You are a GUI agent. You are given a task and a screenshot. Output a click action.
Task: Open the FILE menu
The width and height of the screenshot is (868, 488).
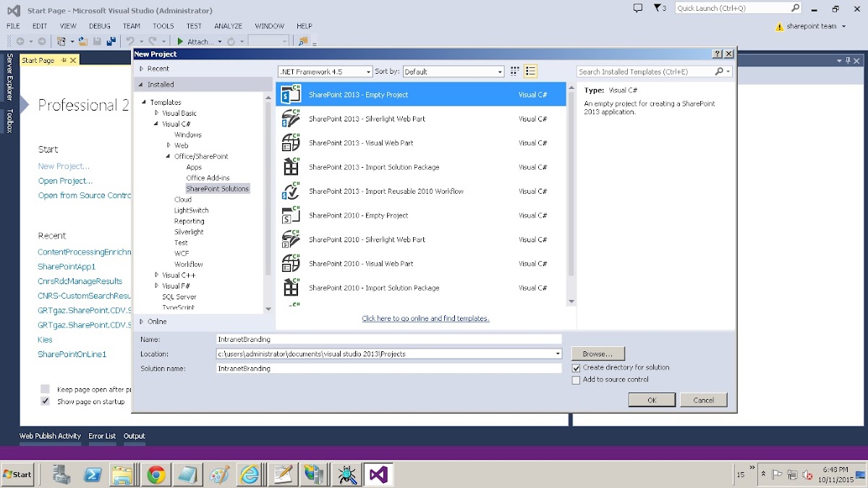(13, 26)
